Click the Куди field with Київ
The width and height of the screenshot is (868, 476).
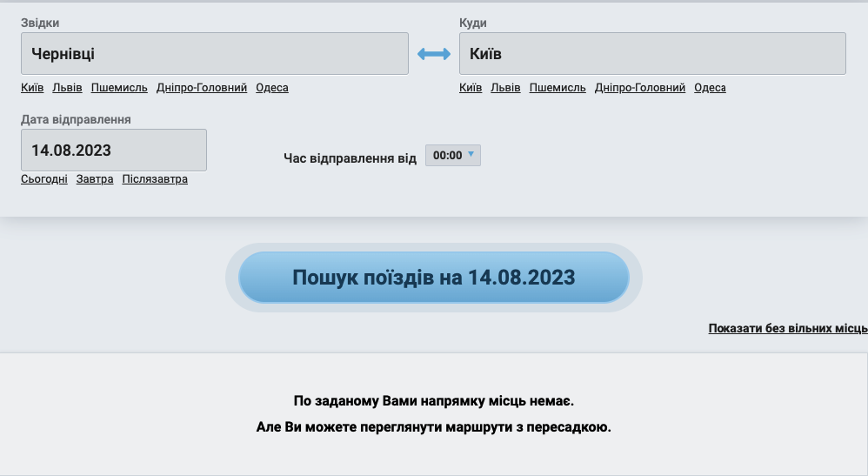pyautogui.click(x=652, y=54)
